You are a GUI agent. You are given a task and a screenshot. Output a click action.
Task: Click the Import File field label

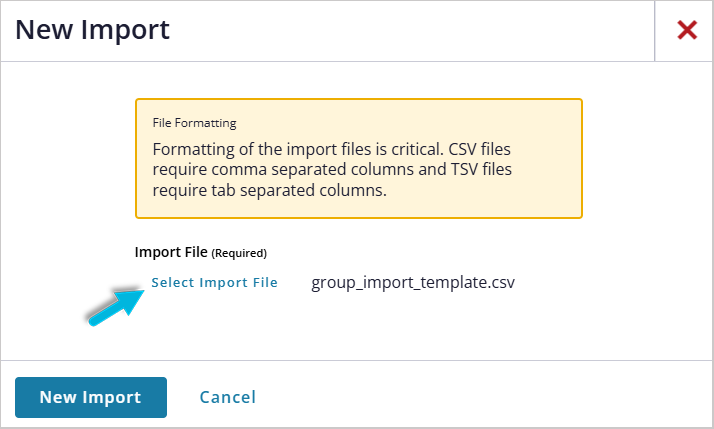point(171,252)
